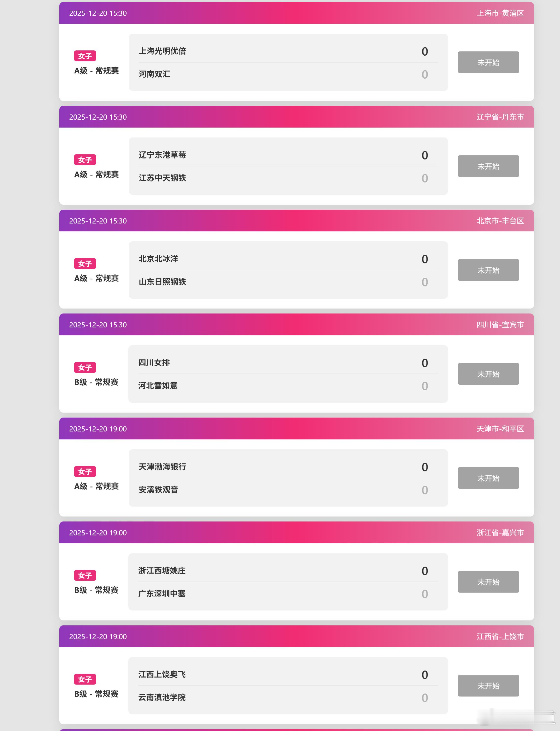Screen dimensions: 560x731
Task: Open team 河北雪如意
Action: pyautogui.click(x=158, y=386)
